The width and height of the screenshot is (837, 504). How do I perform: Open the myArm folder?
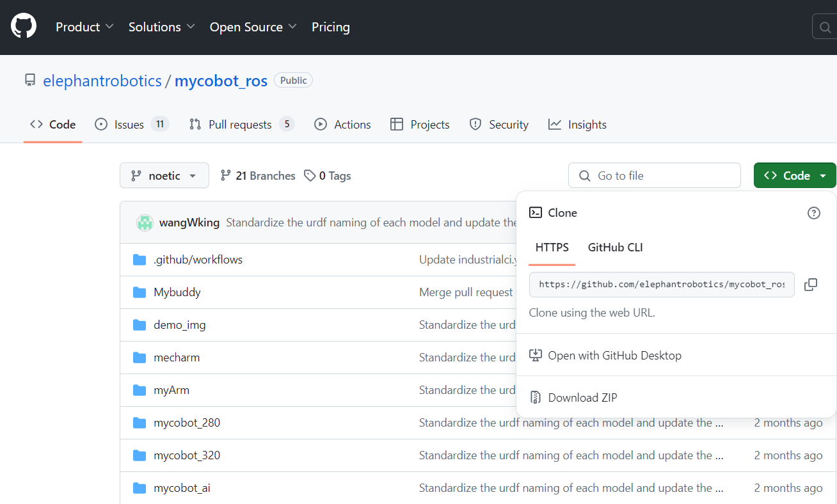click(171, 390)
